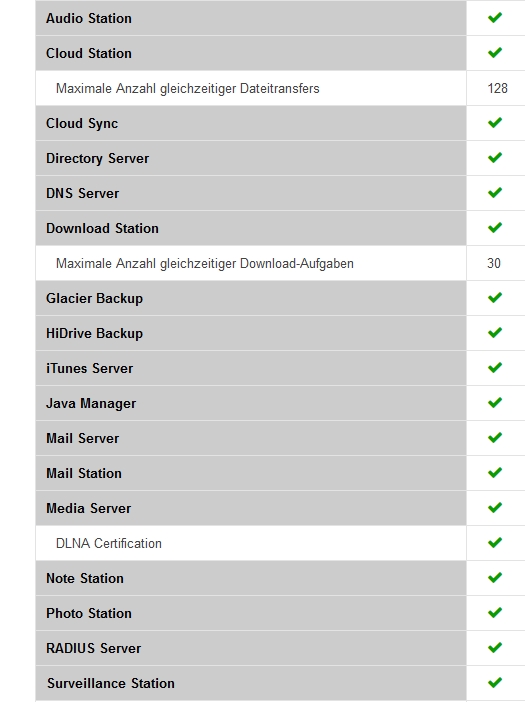The image size is (525, 702).
Task: Click the Note Station label
Action: click(x=85, y=578)
